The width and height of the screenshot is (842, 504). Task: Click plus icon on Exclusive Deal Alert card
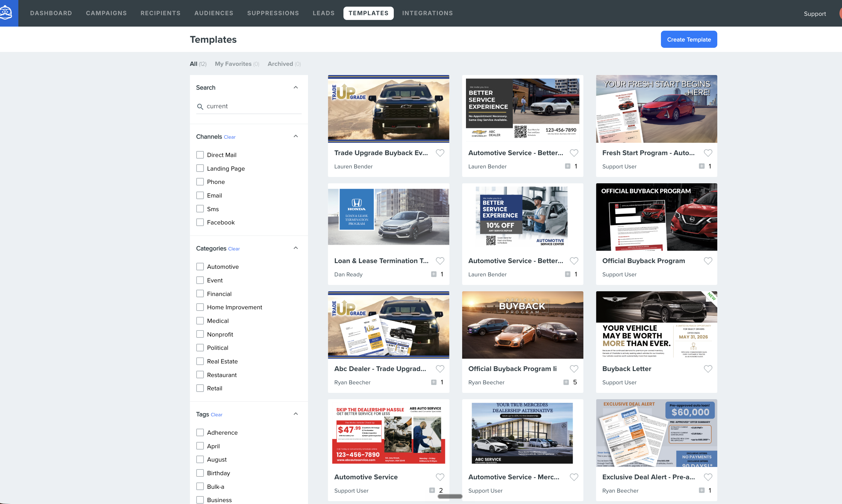pyautogui.click(x=701, y=490)
